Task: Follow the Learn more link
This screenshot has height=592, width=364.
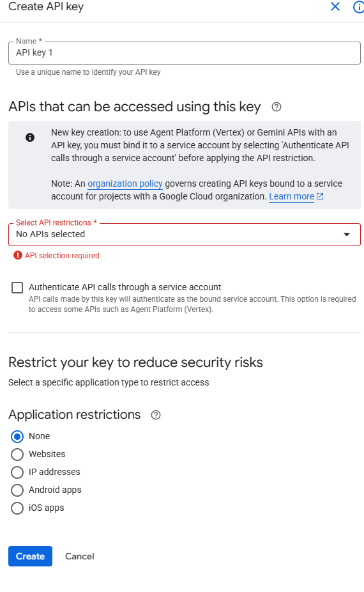Action: pos(291,196)
